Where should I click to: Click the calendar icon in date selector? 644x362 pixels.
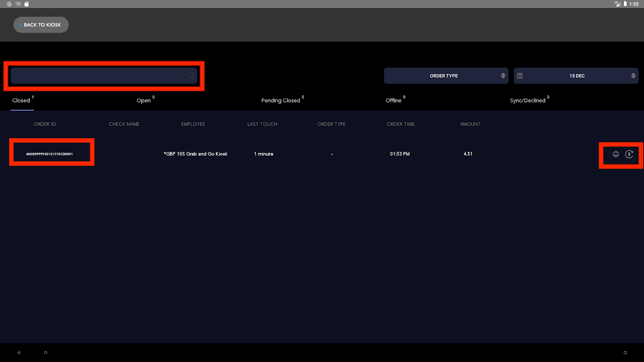coord(520,76)
